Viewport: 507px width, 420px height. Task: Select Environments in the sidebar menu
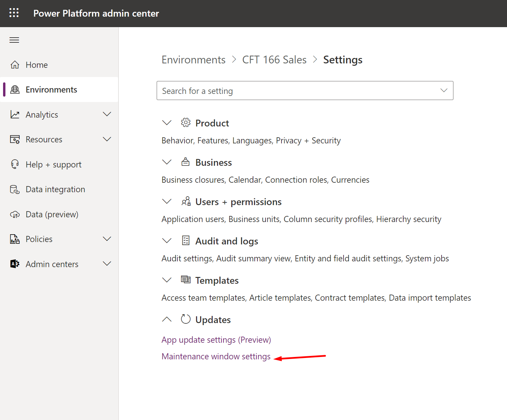(x=51, y=89)
